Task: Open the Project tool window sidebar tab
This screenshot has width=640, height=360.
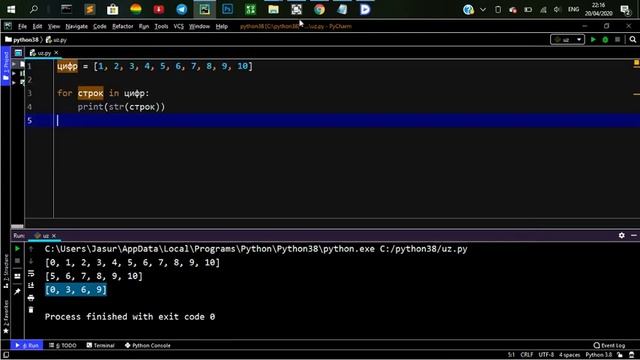Action: tap(6, 66)
